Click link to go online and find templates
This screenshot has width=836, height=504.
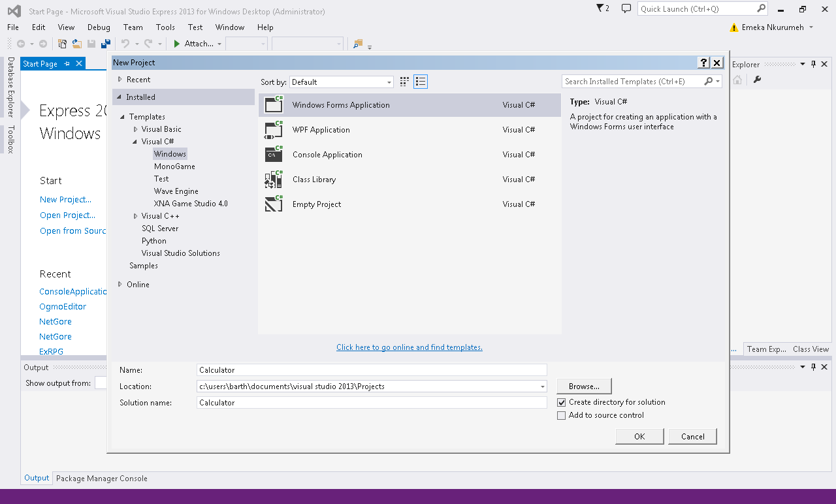point(410,347)
